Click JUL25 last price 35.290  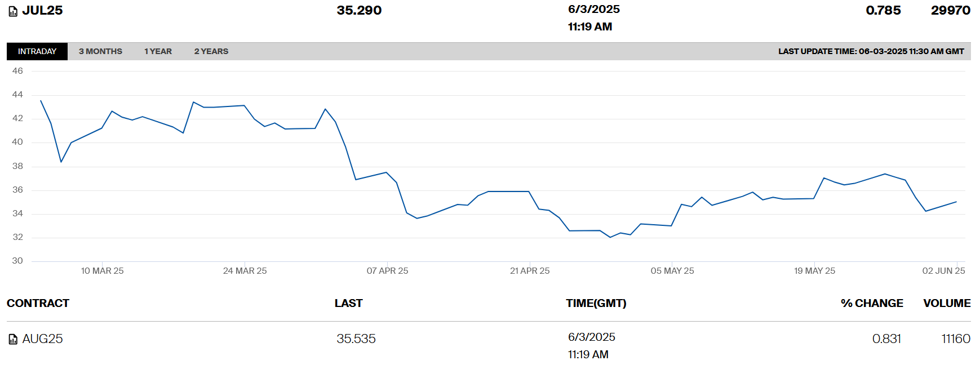tap(359, 11)
